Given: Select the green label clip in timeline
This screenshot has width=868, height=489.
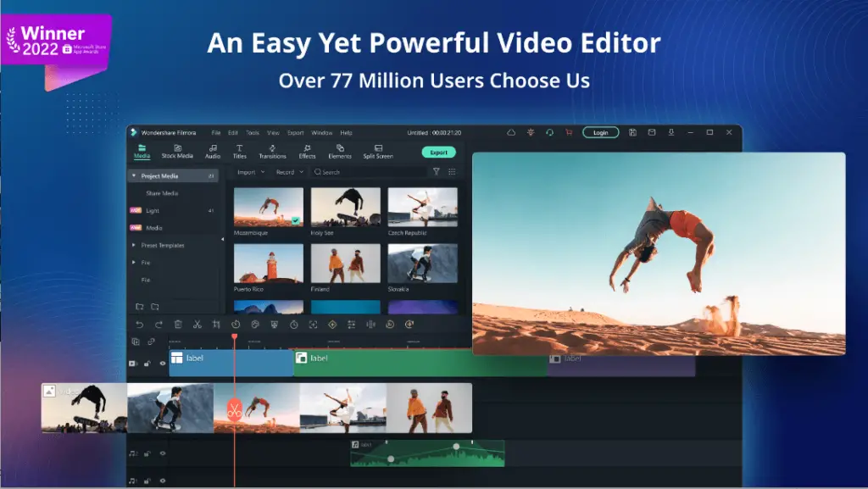Looking at the screenshot, I should click(420, 363).
